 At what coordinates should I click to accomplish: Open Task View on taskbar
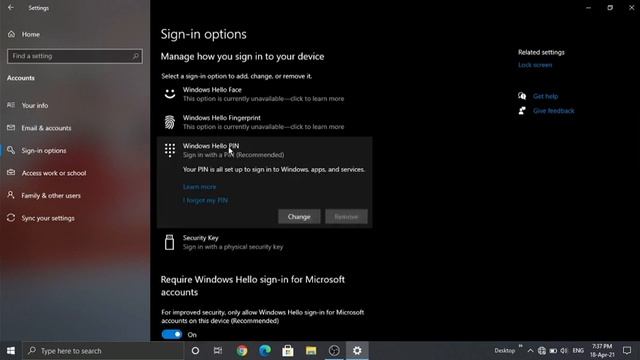coord(218,351)
